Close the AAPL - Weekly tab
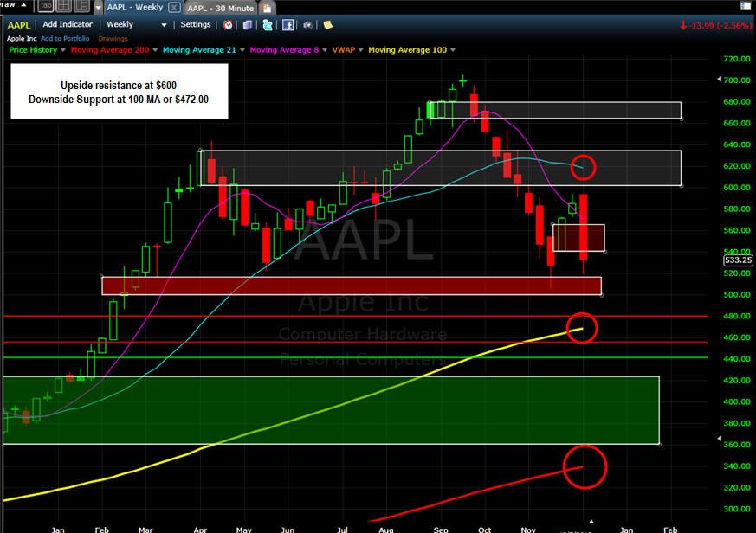Screen dimensions: 756x533 174,7
